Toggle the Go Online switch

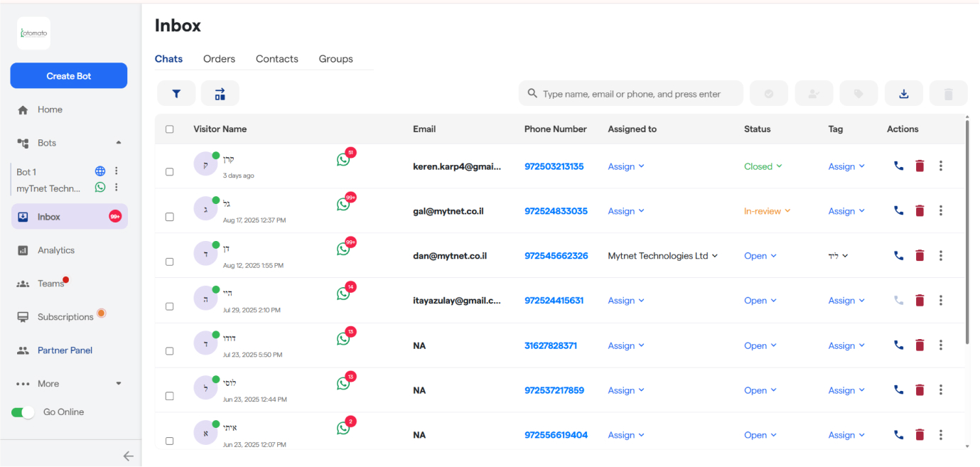point(23,412)
